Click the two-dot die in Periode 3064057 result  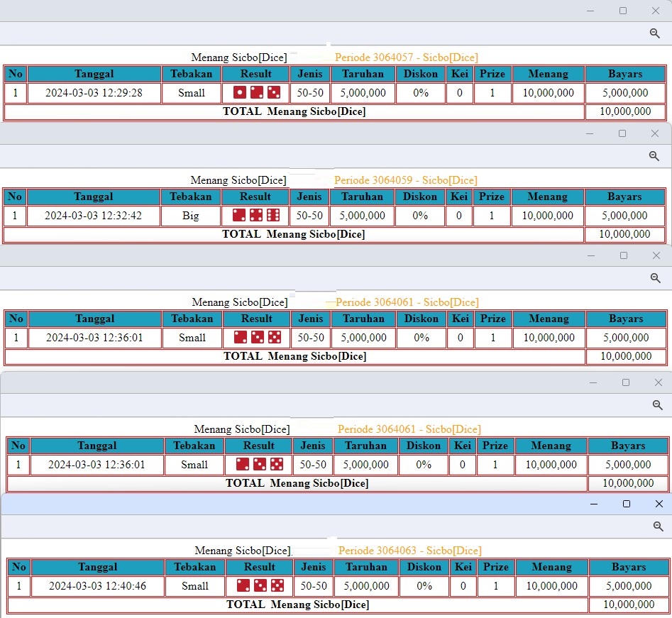257,92
